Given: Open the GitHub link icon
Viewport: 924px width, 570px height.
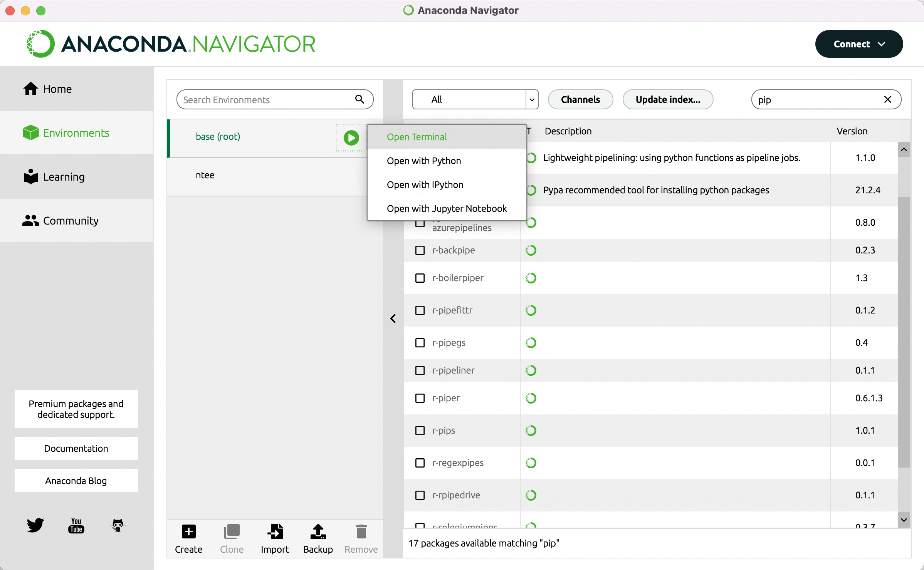Looking at the screenshot, I should [118, 525].
